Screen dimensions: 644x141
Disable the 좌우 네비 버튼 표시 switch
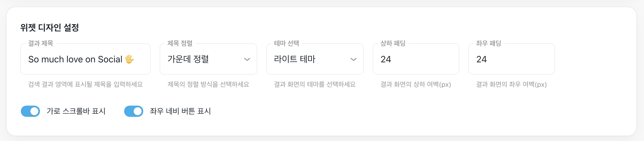point(134,111)
